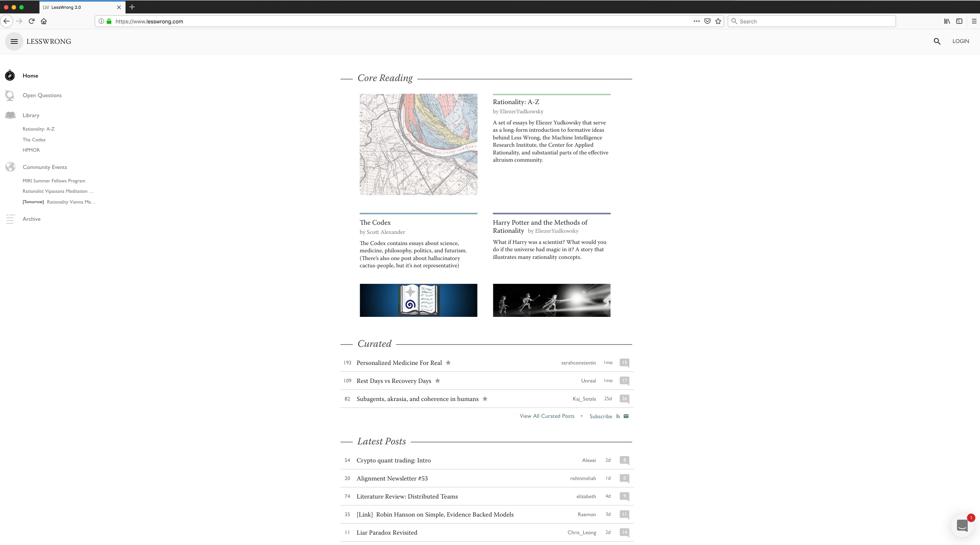Image resolution: width=980 pixels, height=545 pixels.
Task: Toggle the Firefox sidebar view icon
Action: [959, 22]
